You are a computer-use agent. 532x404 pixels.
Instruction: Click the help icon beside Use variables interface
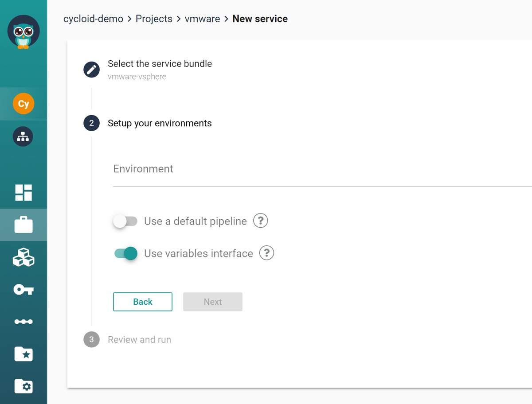266,253
